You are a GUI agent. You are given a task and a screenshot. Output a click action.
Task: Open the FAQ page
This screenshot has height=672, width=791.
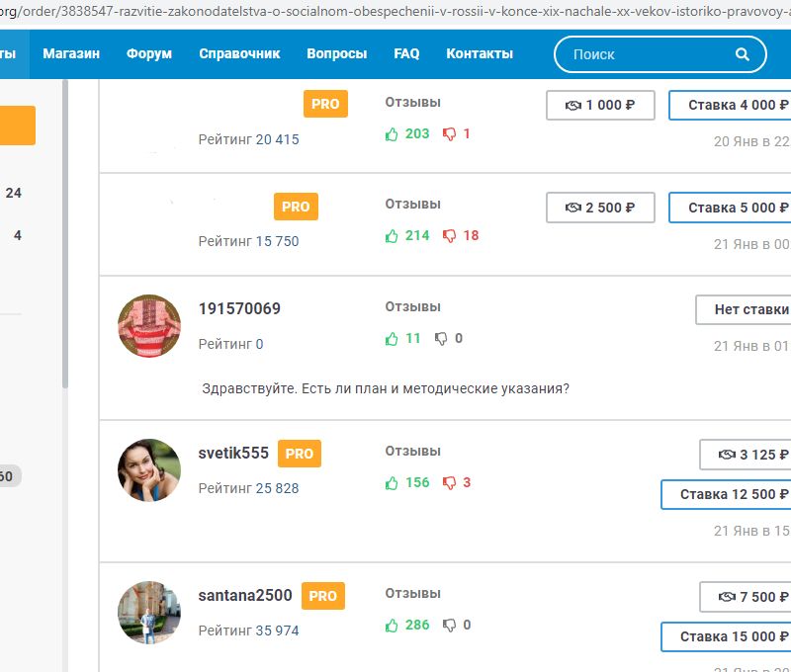(406, 54)
